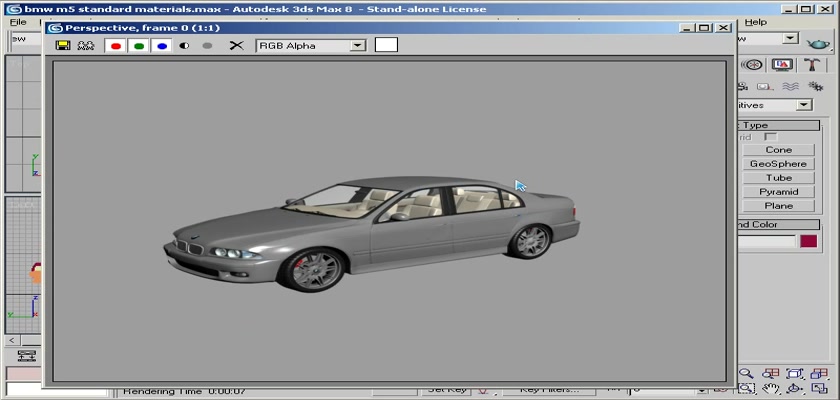Open the Motion panel wheel tab
The height and width of the screenshot is (400, 840).
pos(753,65)
